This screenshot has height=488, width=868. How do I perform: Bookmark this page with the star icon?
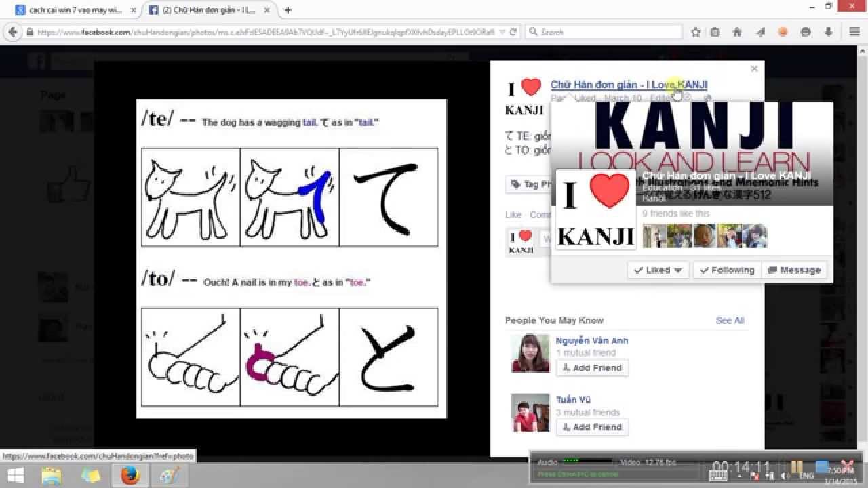click(696, 32)
